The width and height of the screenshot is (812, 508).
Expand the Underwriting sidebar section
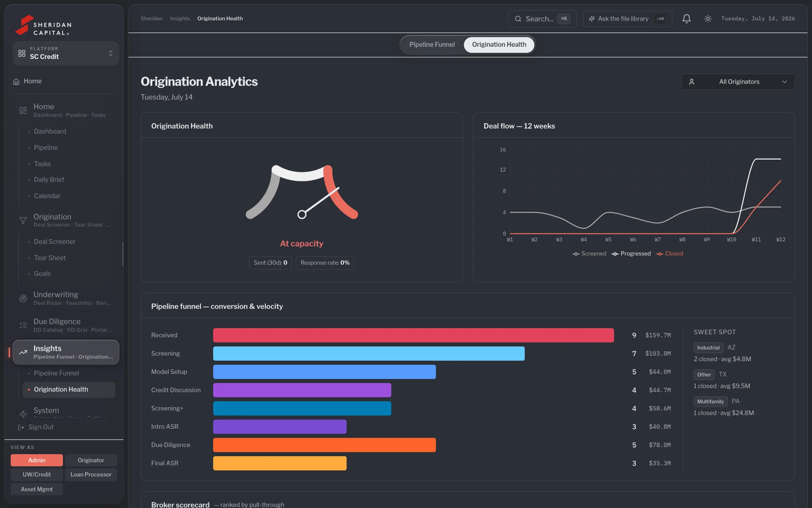click(66, 298)
